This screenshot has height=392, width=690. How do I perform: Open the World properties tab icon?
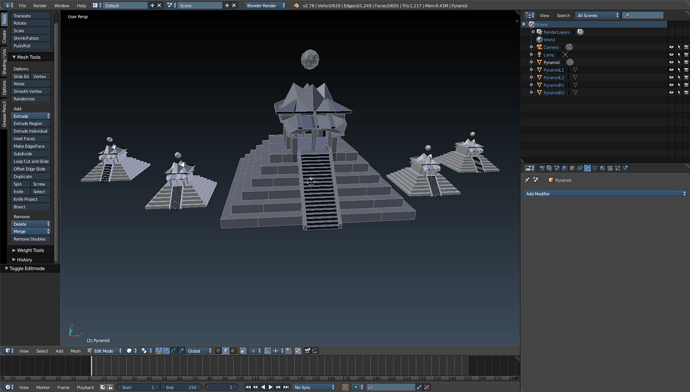tap(565, 168)
